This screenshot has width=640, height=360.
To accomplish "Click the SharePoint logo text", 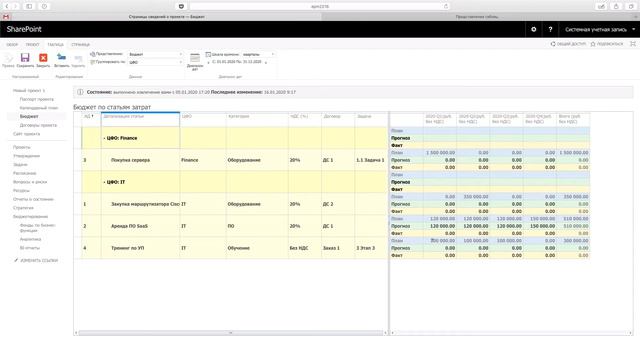I will pos(24,29).
